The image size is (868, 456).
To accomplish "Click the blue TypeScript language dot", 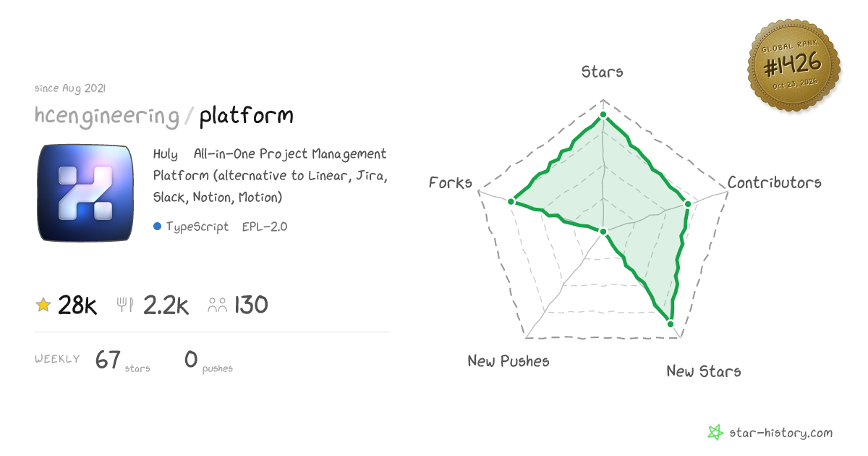I will pos(157,227).
